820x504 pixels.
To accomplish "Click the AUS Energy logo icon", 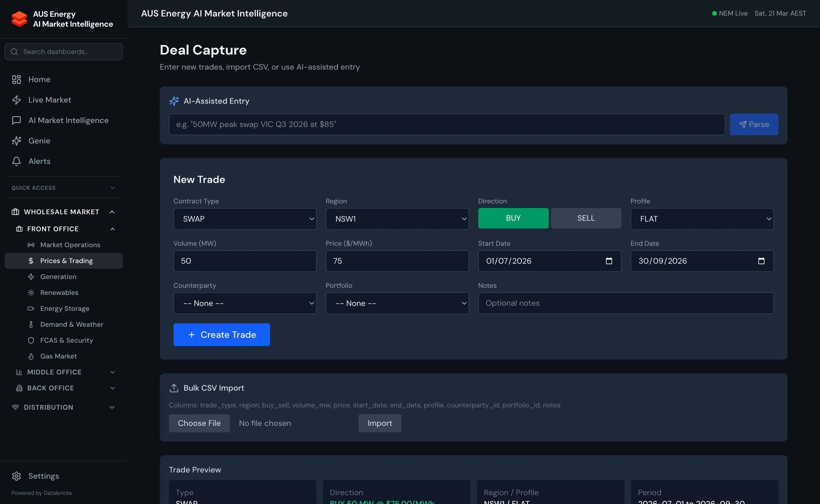I will tap(19, 19).
